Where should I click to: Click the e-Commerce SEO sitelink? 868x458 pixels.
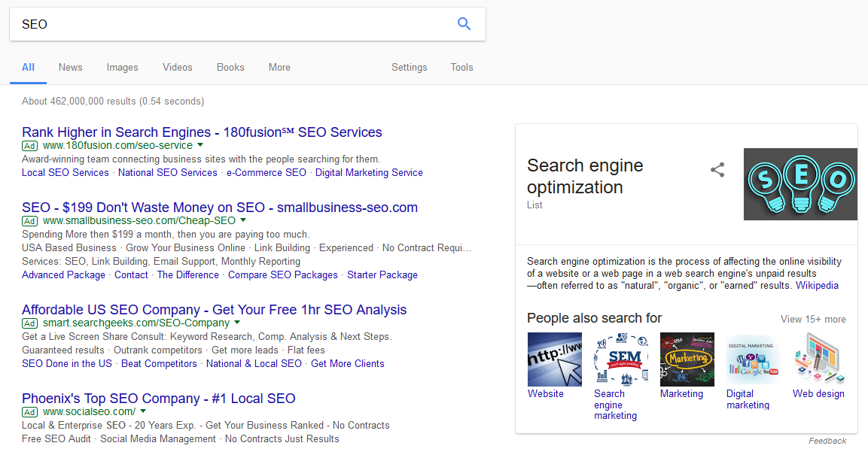coord(266,172)
